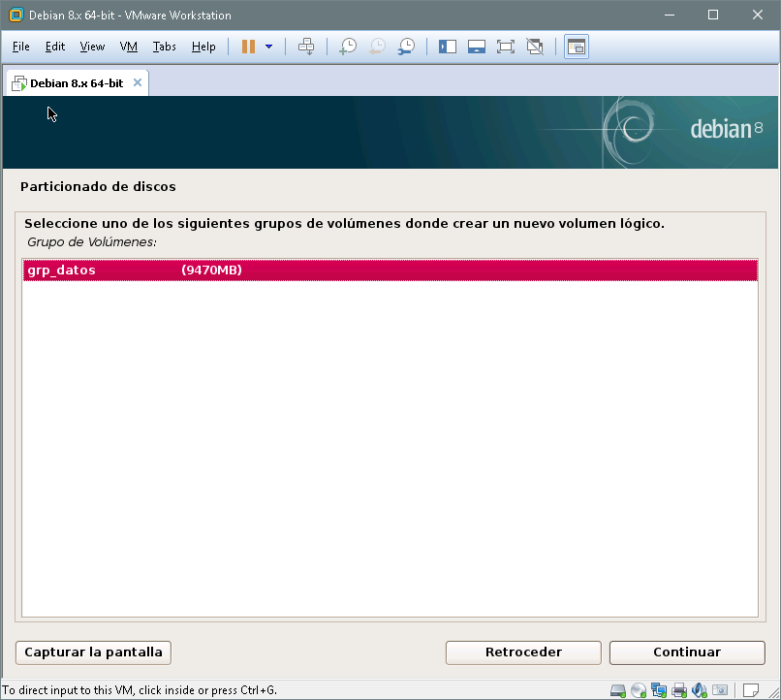
Task: Open the Tabs menu
Action: point(165,47)
